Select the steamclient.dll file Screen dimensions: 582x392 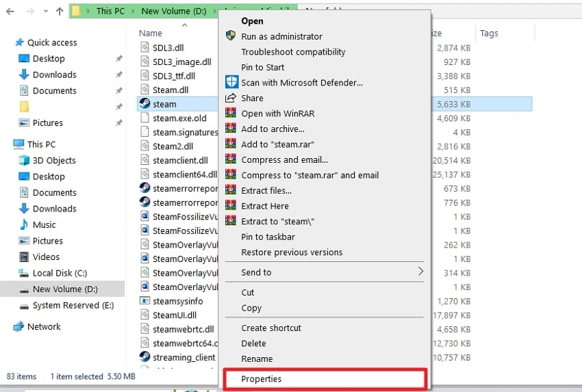coord(180,161)
